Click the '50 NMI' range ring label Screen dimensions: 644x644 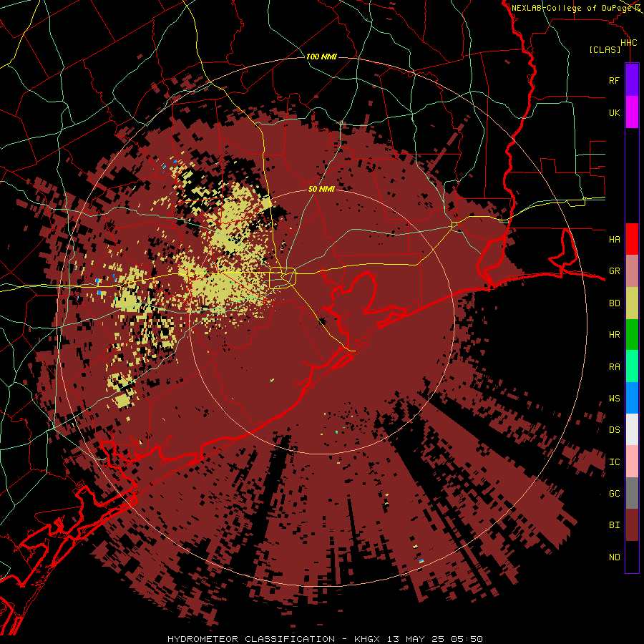point(321,190)
